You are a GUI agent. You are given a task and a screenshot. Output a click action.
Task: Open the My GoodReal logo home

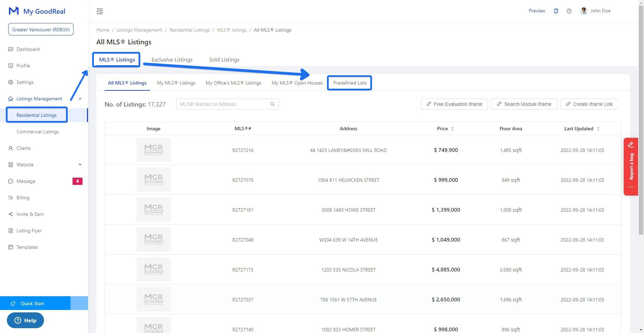(x=37, y=11)
